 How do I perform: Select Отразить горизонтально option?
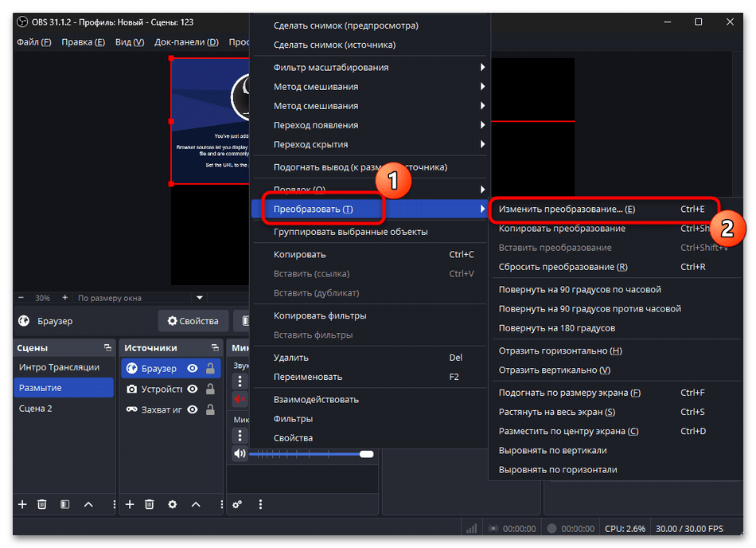point(560,350)
